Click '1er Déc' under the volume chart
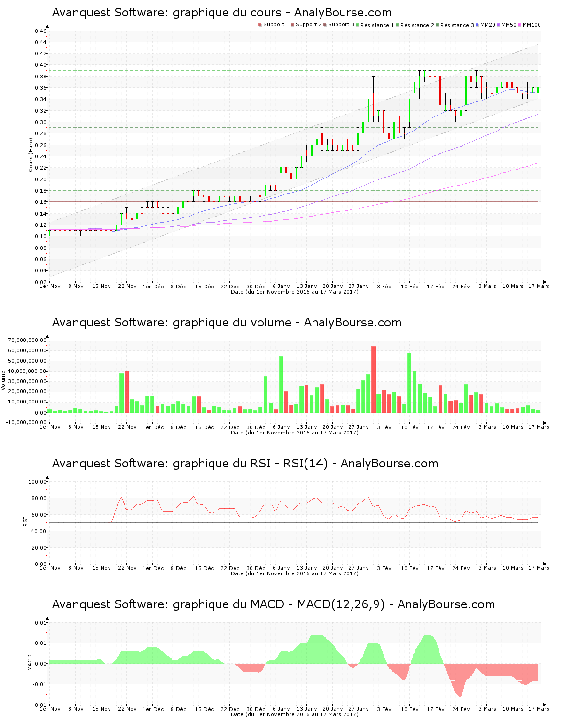Image resolution: width=564 pixels, height=728 pixels. pos(153,427)
